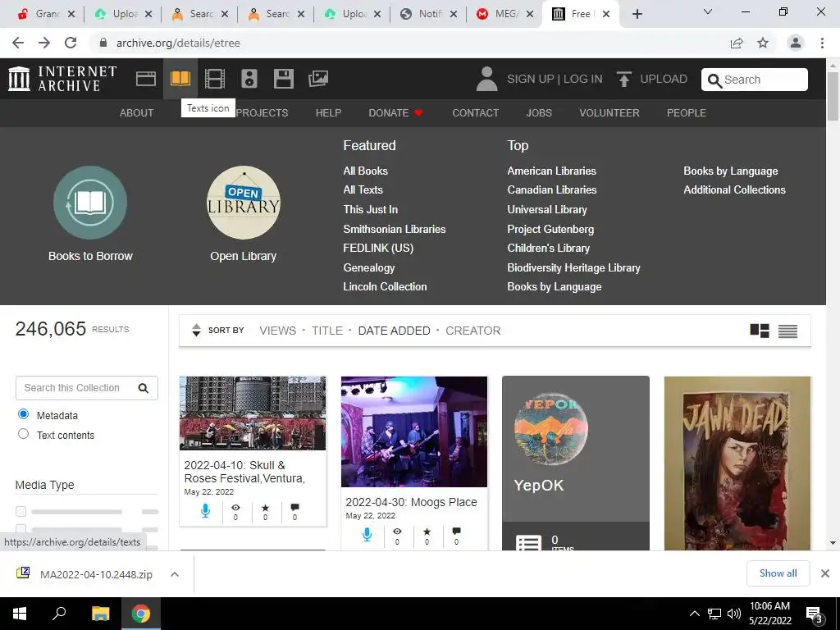Open the Skull & Roses Festival thumbnail
Screen dimensions: 840x630
click(253, 413)
